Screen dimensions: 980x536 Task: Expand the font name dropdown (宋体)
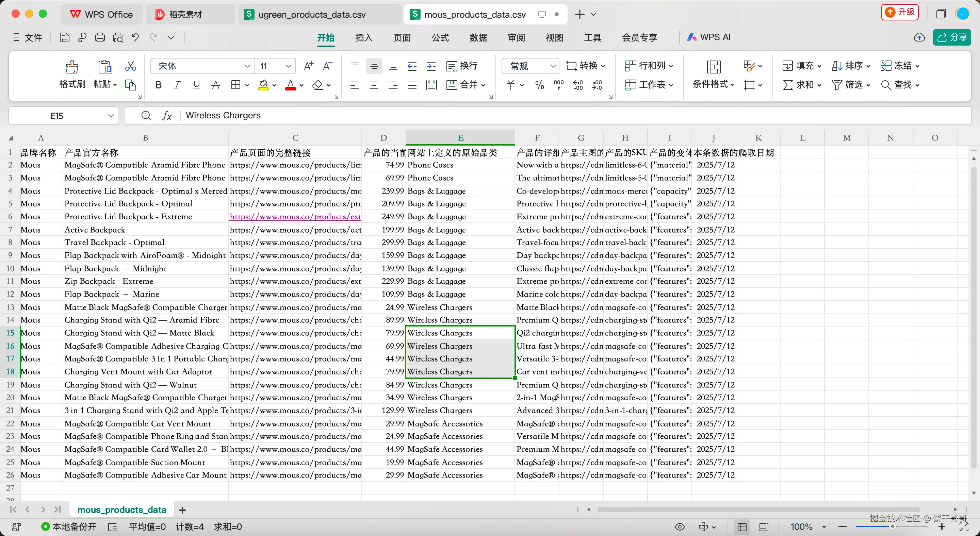[x=247, y=66]
